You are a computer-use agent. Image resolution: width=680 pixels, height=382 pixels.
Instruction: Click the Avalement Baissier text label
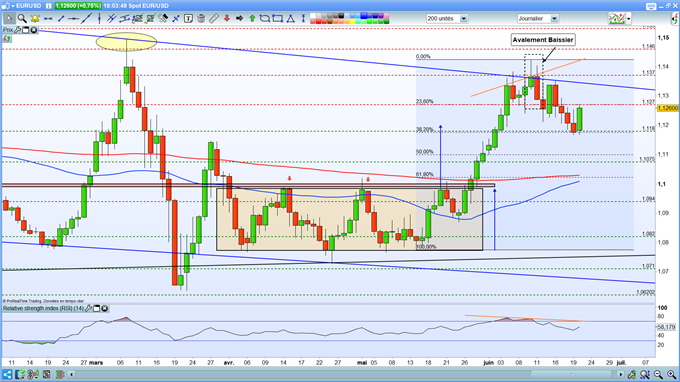point(543,40)
